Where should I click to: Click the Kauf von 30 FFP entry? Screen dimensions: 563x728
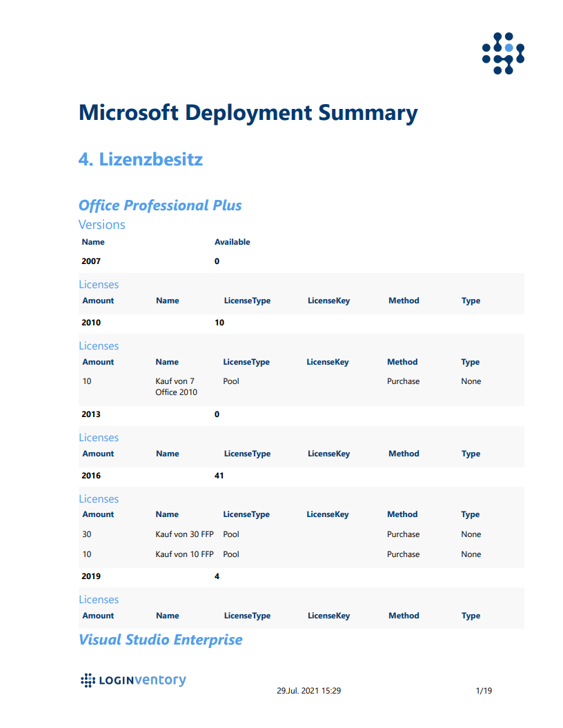coord(184,534)
